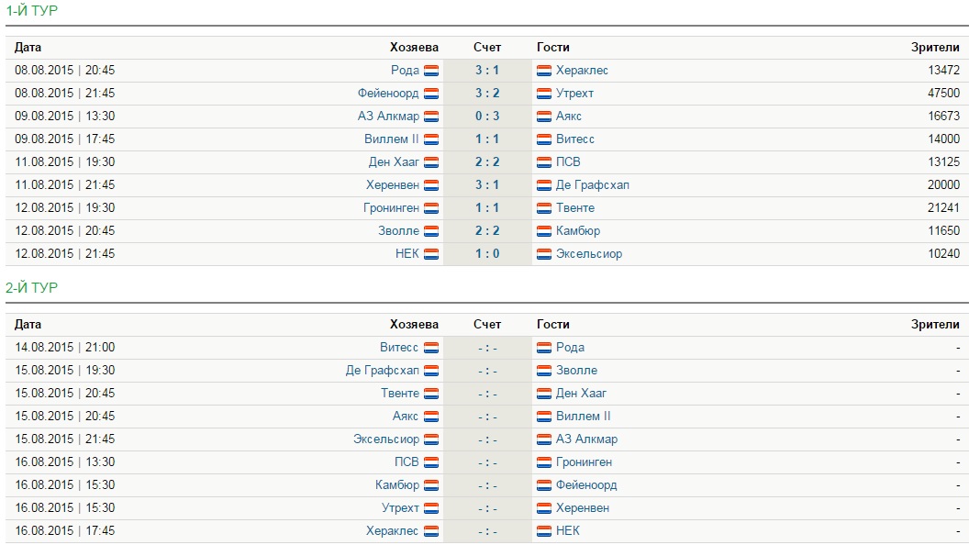Click the flag icon beside Херенвен in round 1
The image size is (980, 556).
click(431, 185)
